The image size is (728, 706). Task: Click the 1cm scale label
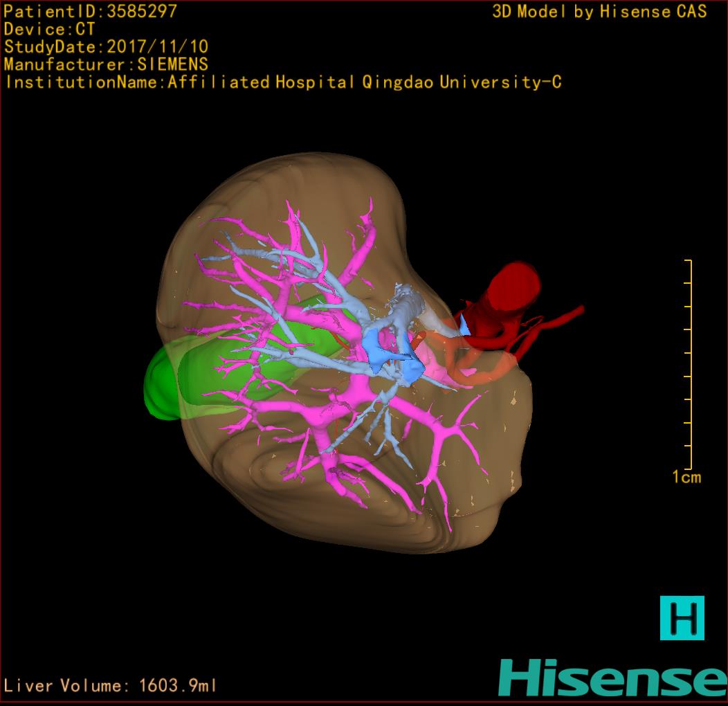click(686, 477)
